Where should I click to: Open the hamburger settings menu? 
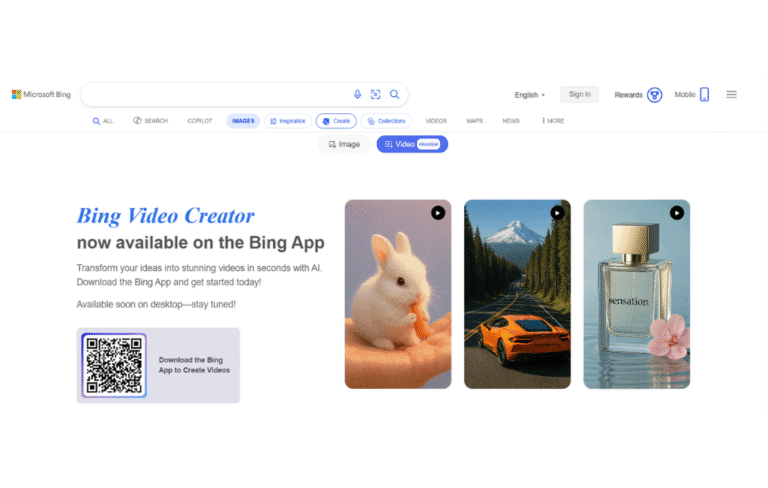pyautogui.click(x=731, y=94)
